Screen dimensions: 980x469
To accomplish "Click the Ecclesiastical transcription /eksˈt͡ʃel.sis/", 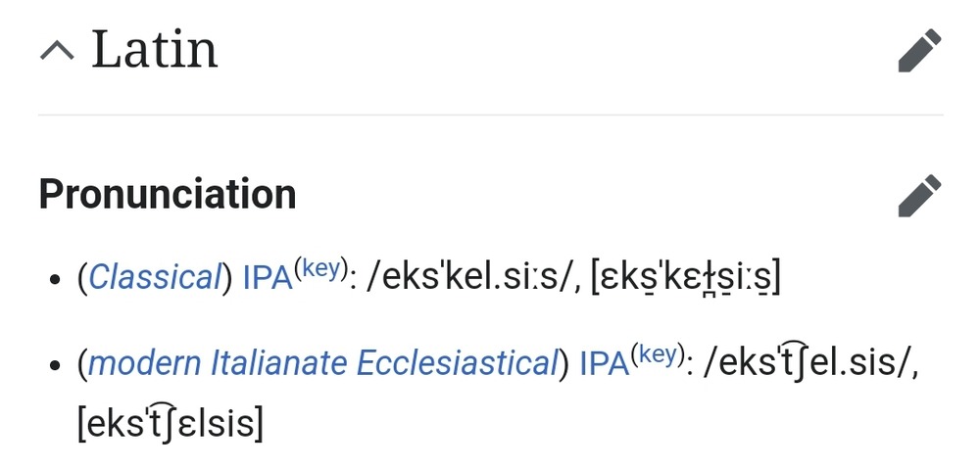I will 808,363.
